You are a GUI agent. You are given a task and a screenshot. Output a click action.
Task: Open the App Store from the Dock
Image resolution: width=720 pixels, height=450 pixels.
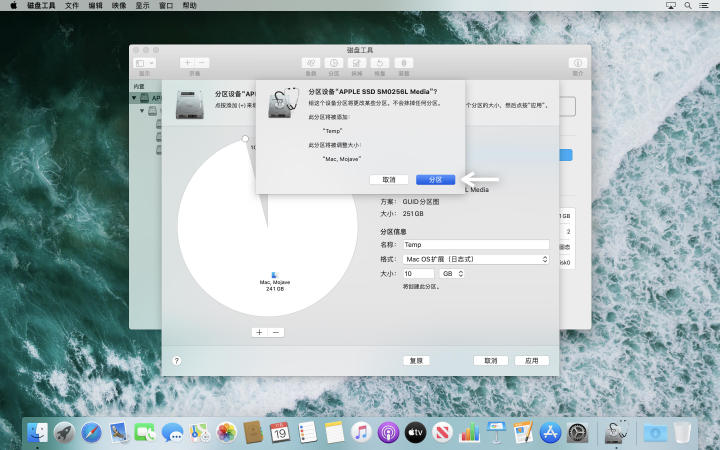[550, 433]
